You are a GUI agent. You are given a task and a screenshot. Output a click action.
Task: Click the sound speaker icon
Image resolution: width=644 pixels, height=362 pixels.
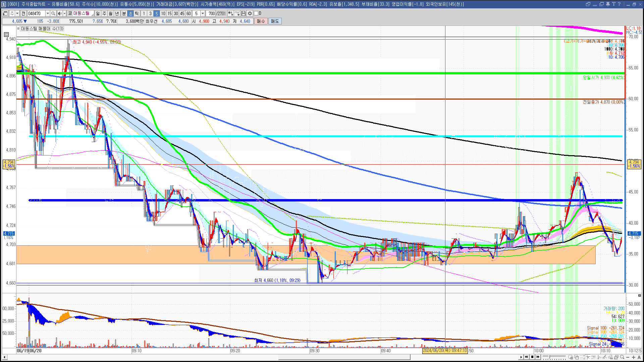click(x=59, y=13)
